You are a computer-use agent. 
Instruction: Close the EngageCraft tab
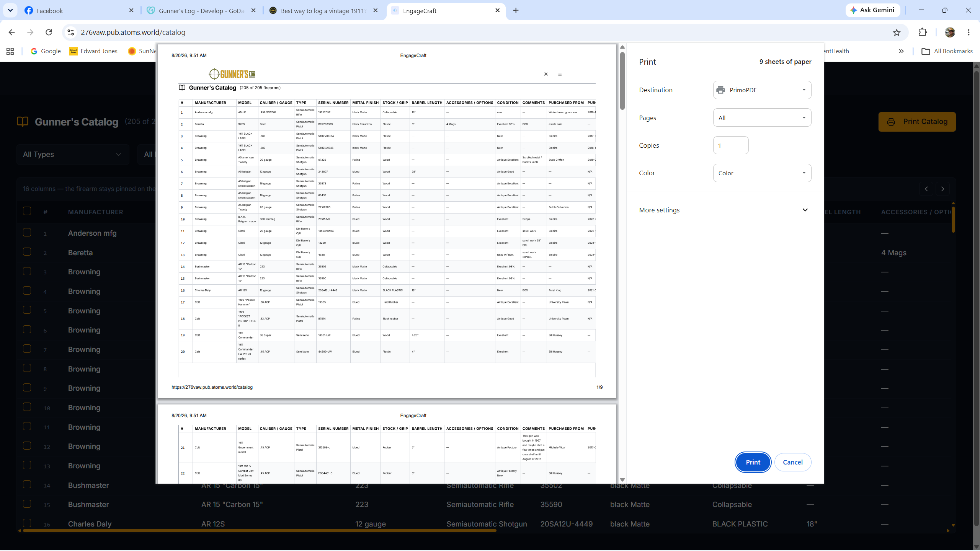tap(498, 10)
